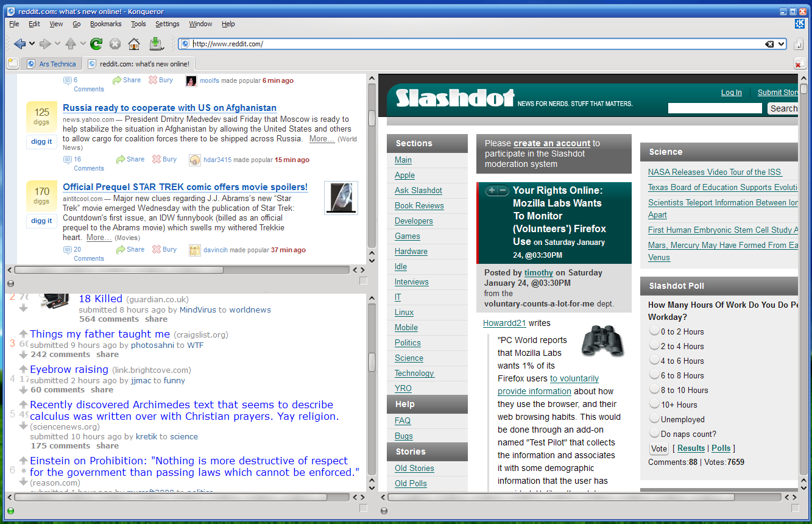Click the Slashdot logo

[x=455, y=97]
